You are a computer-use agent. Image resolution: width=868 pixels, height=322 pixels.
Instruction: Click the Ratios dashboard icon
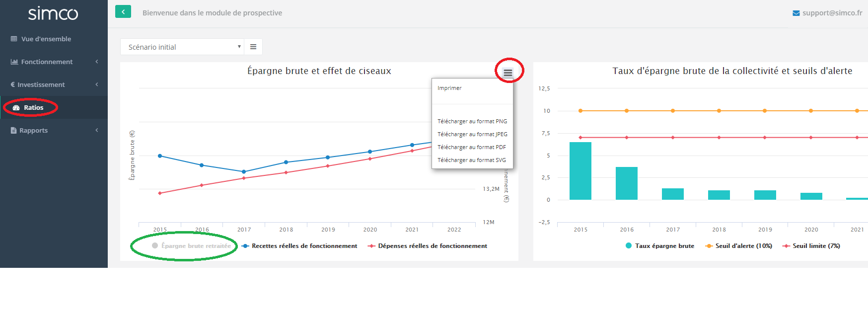click(x=16, y=108)
